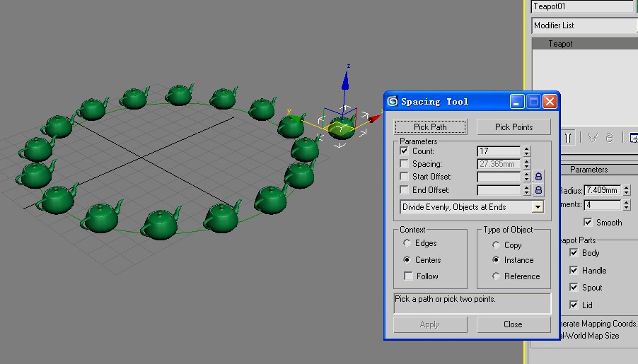Choose Copy as type of object

click(x=496, y=245)
